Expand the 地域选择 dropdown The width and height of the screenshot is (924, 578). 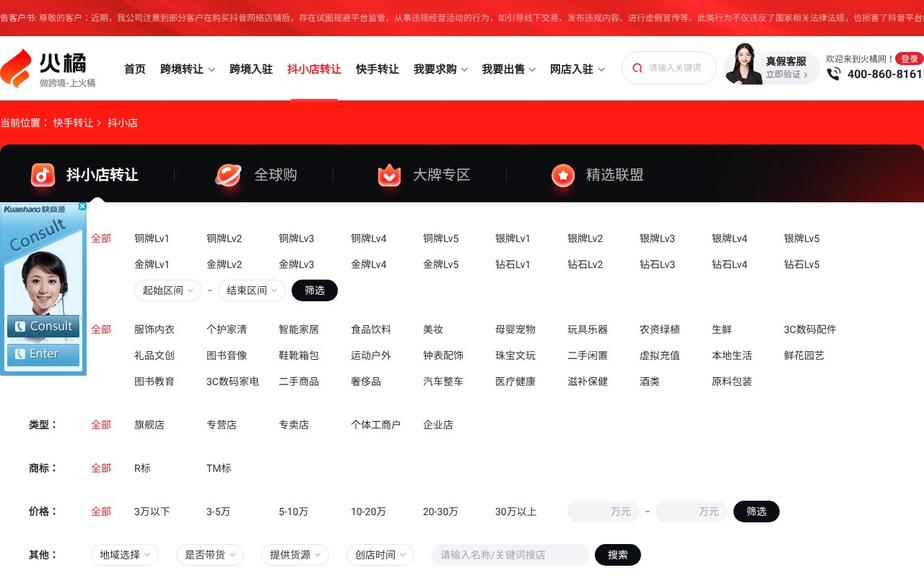[x=124, y=555]
